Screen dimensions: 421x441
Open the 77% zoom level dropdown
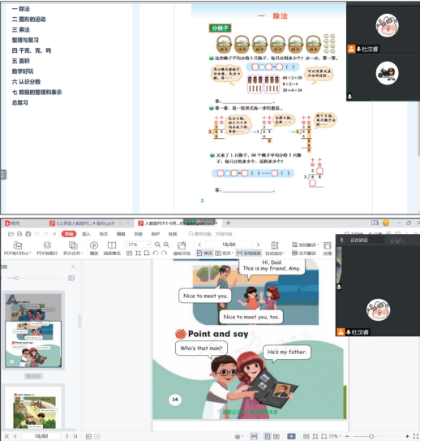pos(139,244)
